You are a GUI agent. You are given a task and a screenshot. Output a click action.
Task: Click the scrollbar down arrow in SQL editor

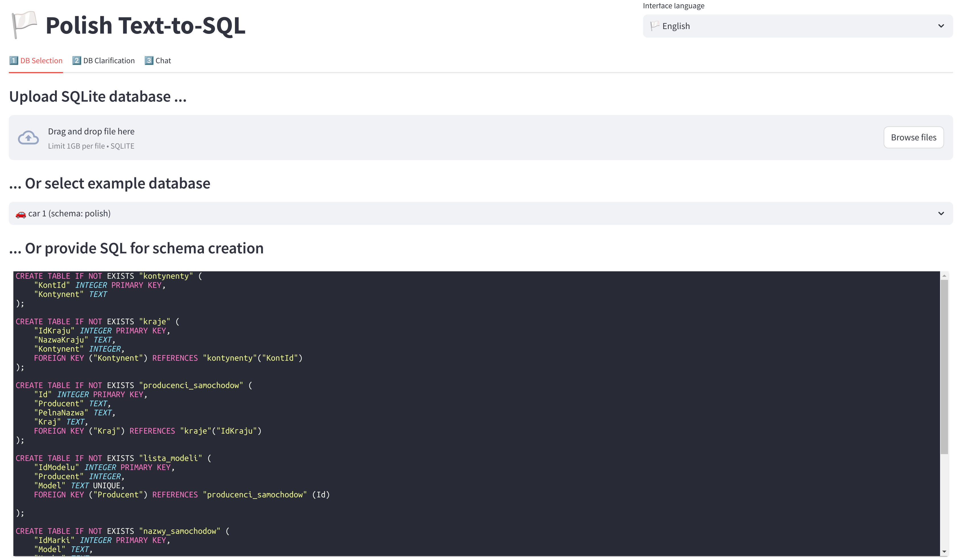coord(944,552)
